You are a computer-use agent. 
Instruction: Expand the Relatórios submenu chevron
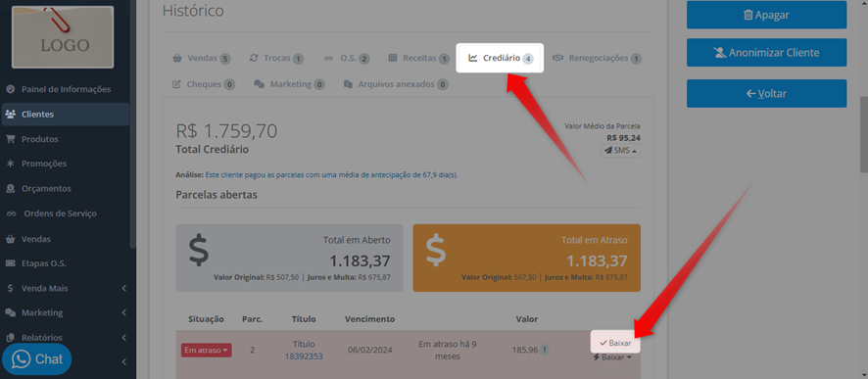pyautogui.click(x=124, y=338)
